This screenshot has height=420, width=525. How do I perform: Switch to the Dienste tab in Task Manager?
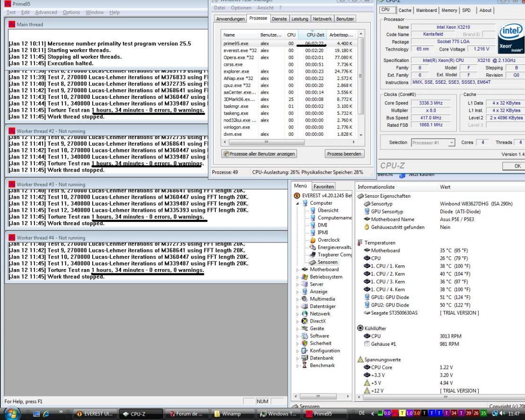[279, 19]
